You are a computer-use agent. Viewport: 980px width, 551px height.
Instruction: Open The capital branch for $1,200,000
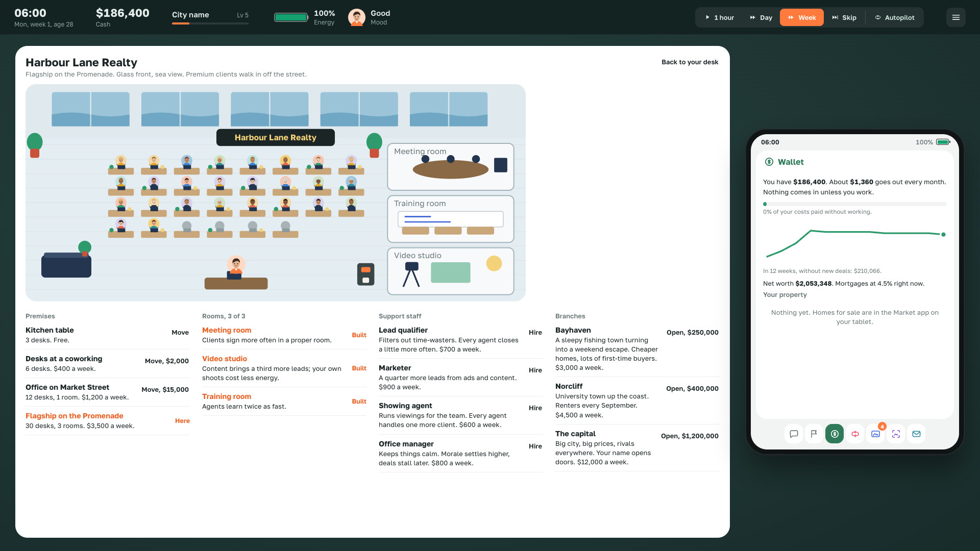(690, 436)
